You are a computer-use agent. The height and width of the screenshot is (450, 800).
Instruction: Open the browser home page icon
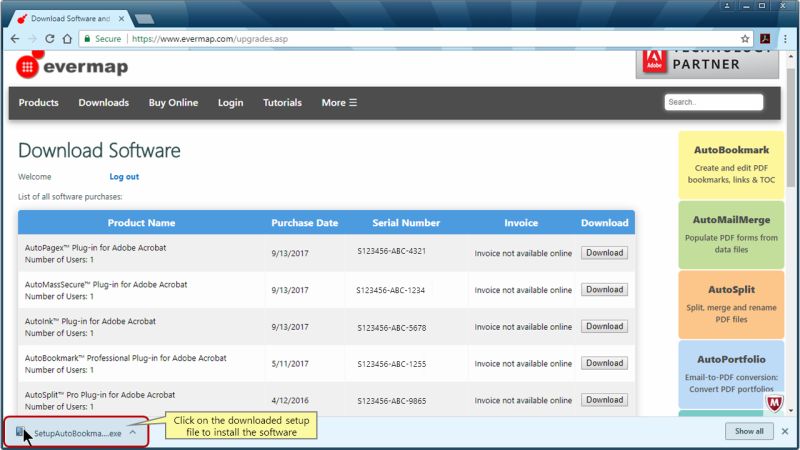click(67, 39)
